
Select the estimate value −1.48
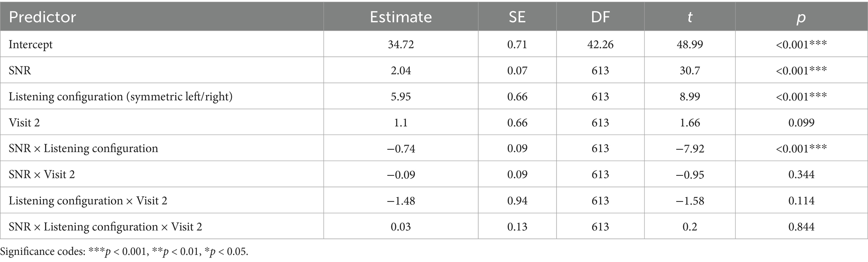coord(401,201)
